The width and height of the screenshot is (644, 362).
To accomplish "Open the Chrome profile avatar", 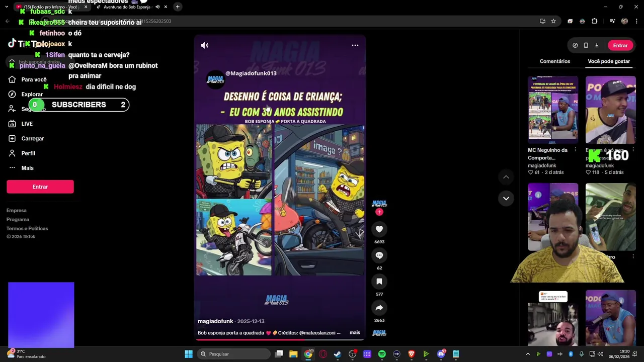I will tap(624, 21).
